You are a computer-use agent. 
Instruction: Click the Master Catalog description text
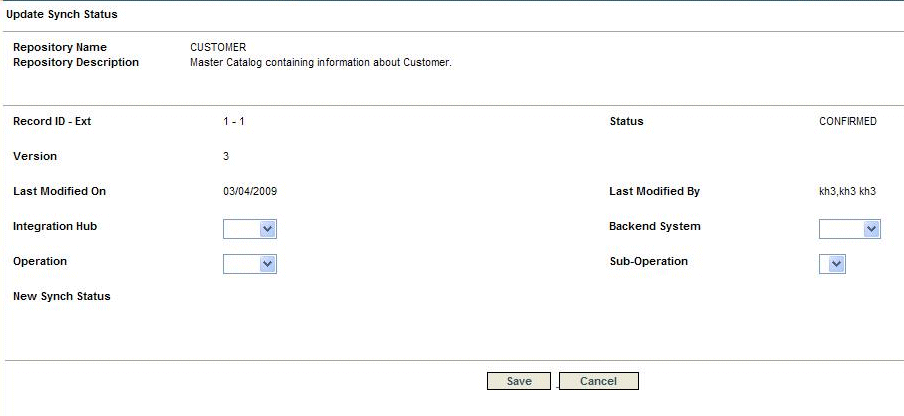click(321, 62)
